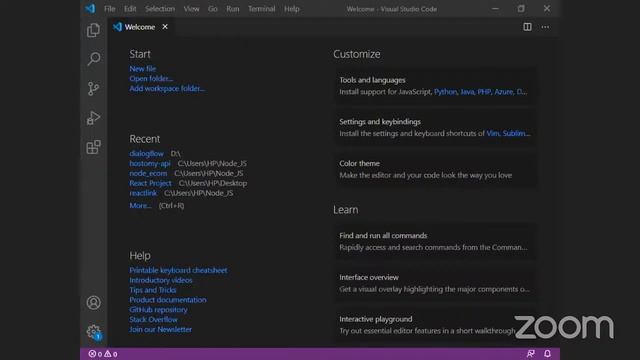
Task: Open the Interactive playground card
Action: 435,324
